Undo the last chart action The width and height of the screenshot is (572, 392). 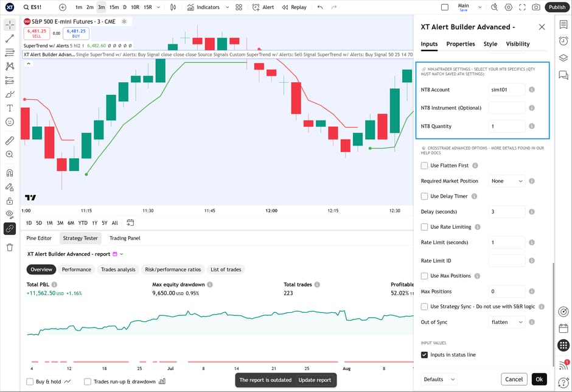tap(320, 7)
